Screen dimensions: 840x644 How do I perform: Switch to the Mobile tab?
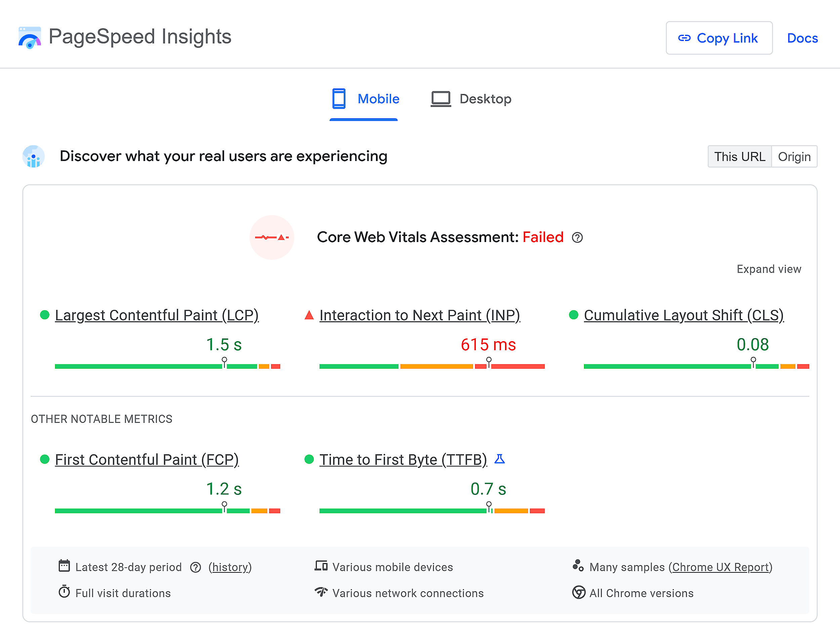(379, 98)
